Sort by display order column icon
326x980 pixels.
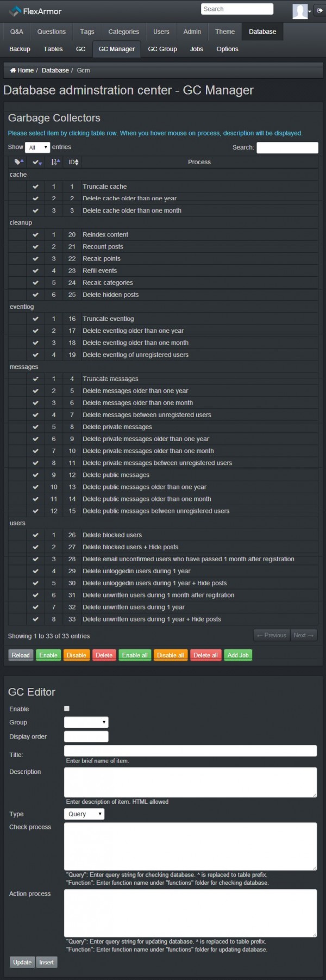pos(55,162)
